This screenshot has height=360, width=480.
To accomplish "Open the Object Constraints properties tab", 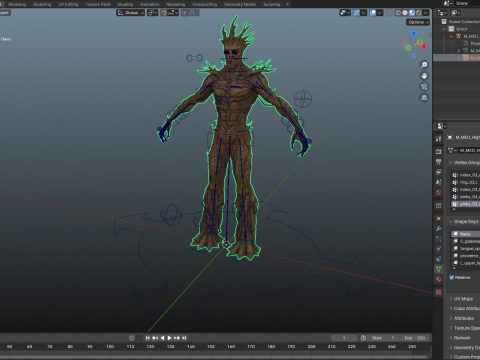I will [439, 259].
